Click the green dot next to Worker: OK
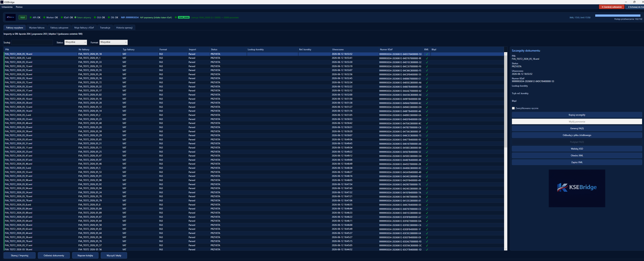Viewport: 644px width, 261px height. click(x=44, y=18)
